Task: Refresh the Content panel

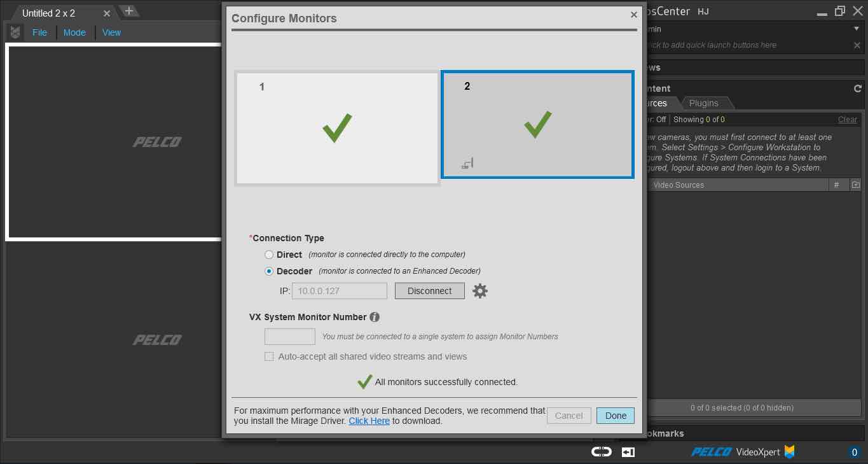Action: (858, 88)
